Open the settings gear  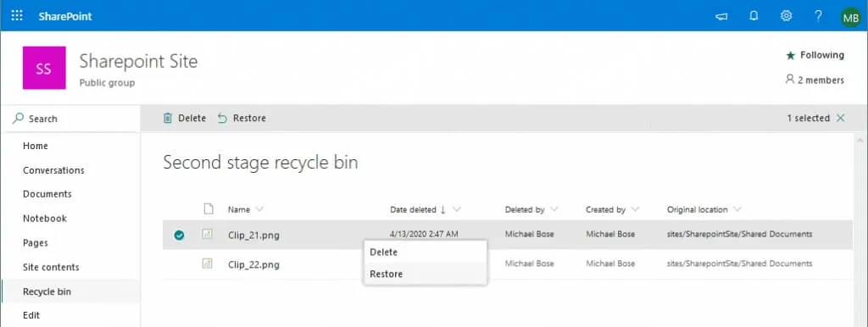coord(786,15)
